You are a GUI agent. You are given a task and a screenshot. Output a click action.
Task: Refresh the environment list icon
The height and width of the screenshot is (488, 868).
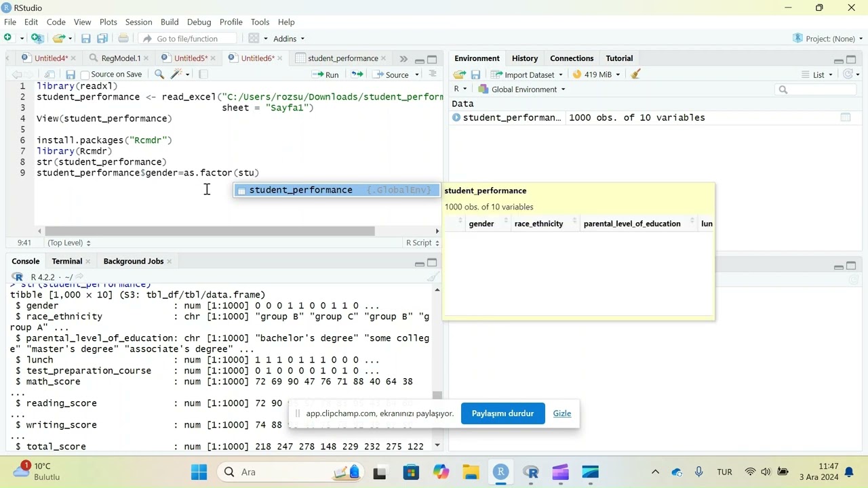point(848,75)
